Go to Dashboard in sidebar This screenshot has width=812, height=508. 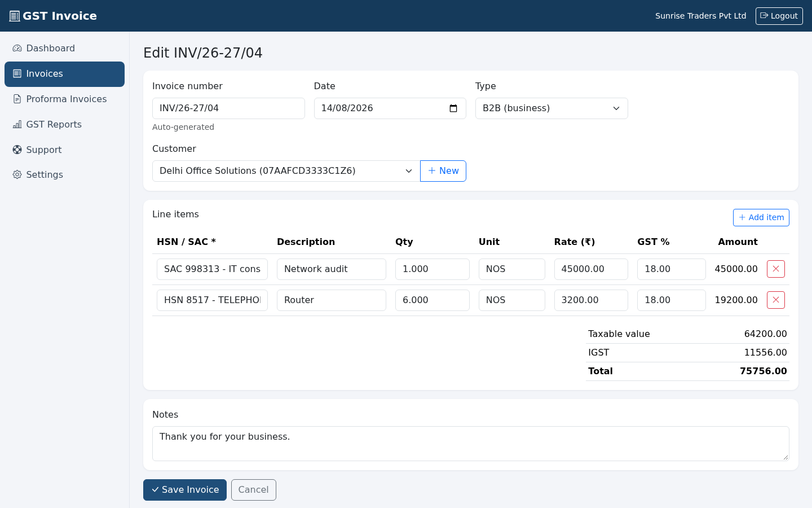(x=64, y=49)
